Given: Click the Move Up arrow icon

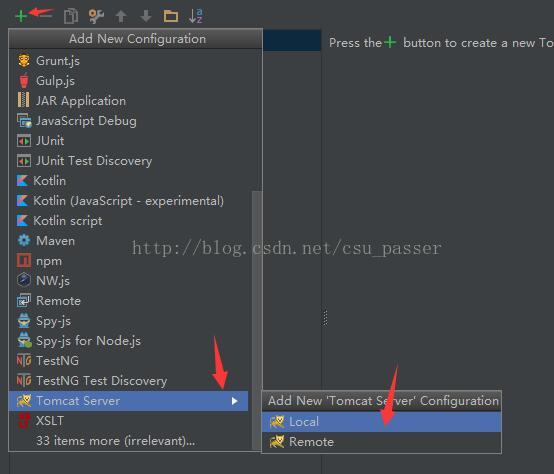Looking at the screenshot, I should (x=121, y=16).
